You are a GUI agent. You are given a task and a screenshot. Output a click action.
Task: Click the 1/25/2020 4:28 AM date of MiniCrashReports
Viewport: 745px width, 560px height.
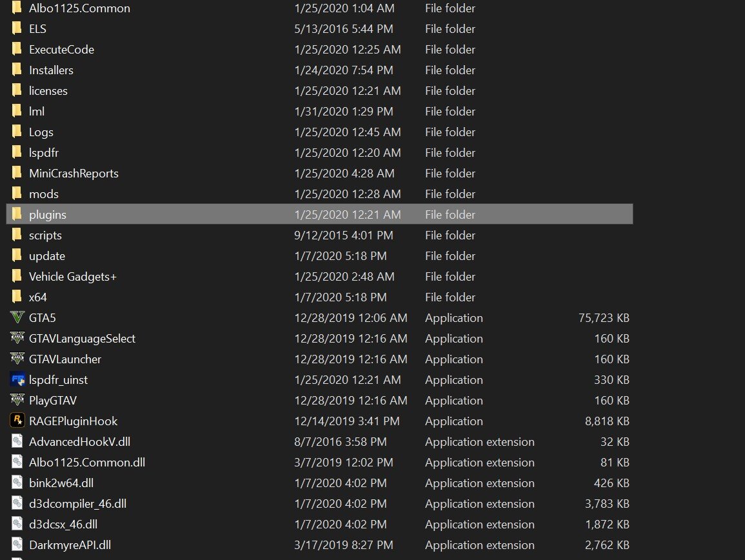[x=344, y=174]
